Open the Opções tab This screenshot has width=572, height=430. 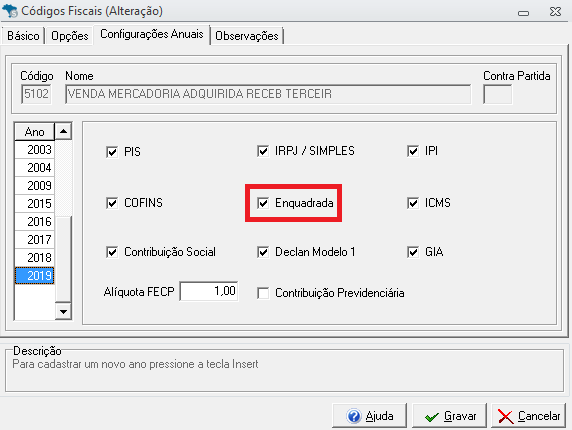click(x=69, y=36)
